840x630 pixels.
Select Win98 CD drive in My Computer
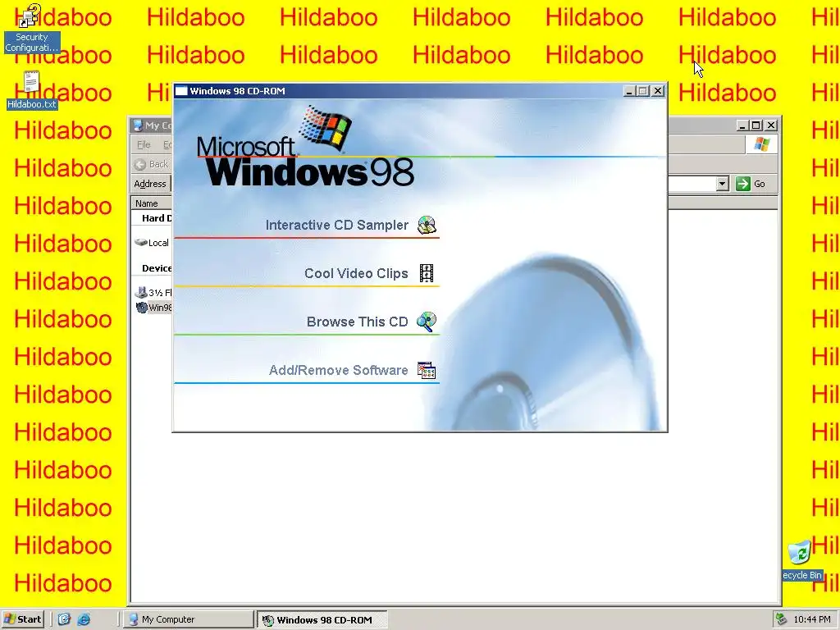[153, 308]
